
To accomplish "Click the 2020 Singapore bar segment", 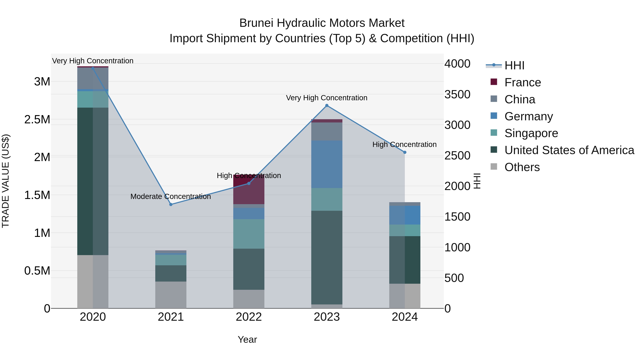I will pos(93,99).
